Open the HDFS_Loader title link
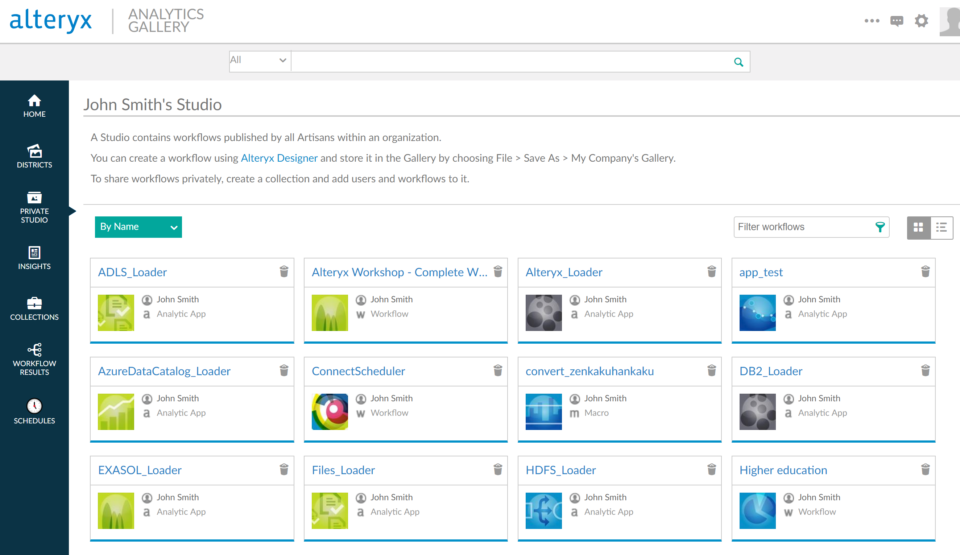960x555 pixels. click(x=560, y=470)
